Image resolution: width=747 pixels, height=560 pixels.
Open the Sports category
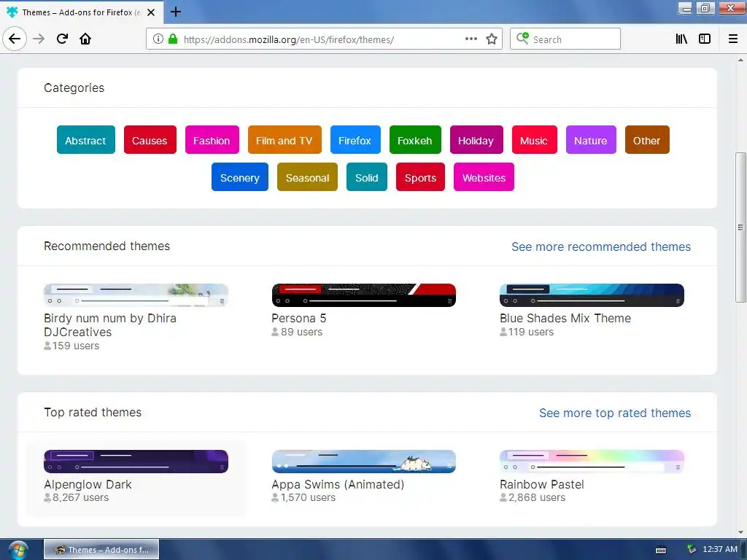coord(420,177)
